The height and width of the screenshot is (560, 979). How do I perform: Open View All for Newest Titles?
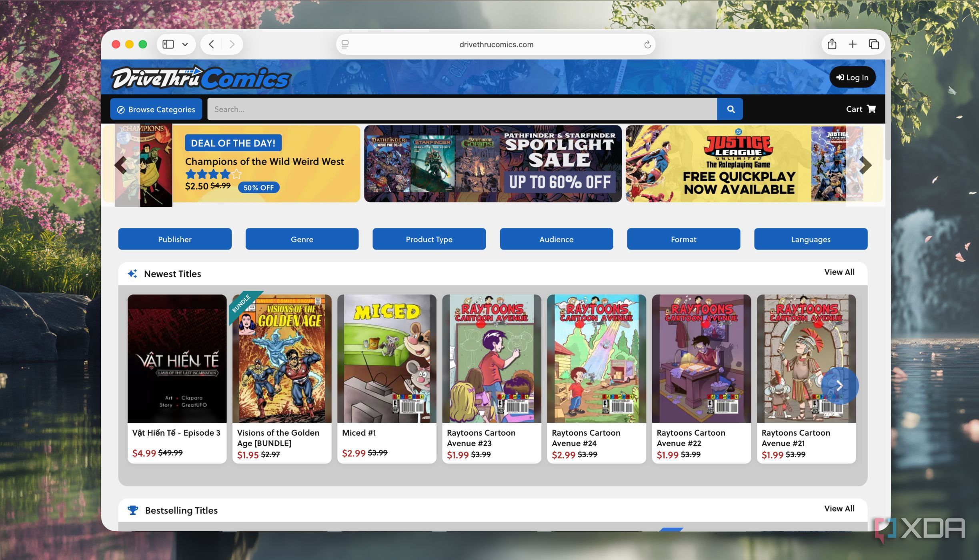[839, 272]
